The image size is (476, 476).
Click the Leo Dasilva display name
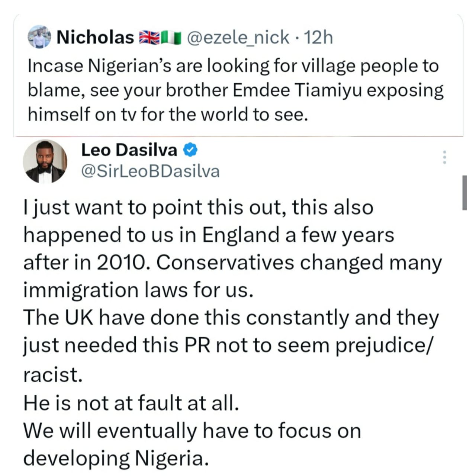coord(129,150)
